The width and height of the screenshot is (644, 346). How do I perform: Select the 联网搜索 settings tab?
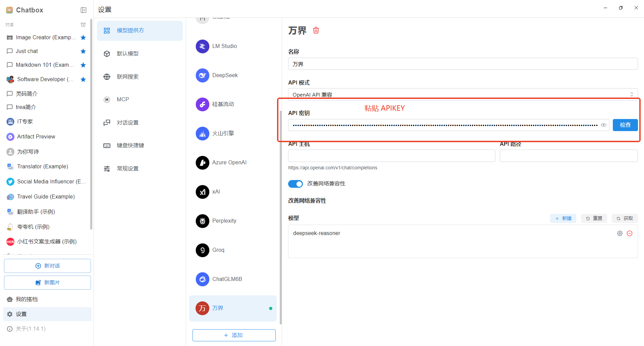pyautogui.click(x=140, y=77)
